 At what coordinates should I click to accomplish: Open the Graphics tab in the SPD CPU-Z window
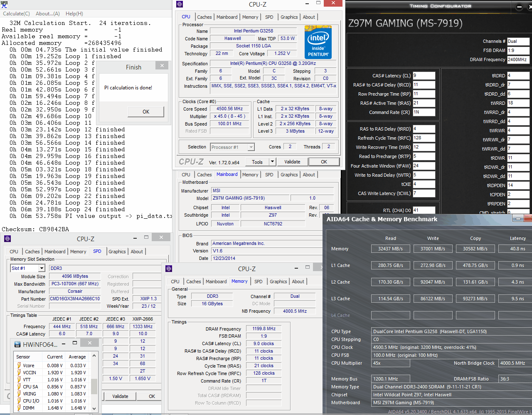[x=117, y=252]
